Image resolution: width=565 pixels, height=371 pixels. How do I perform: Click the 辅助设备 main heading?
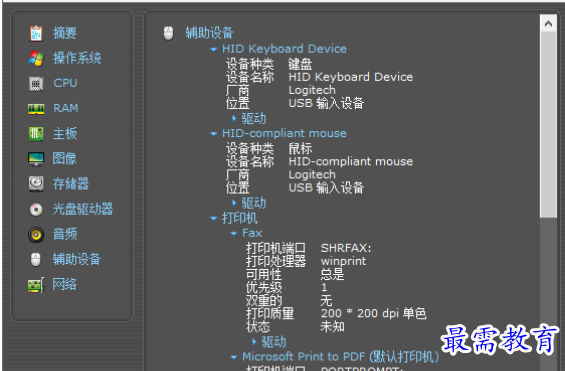click(x=209, y=33)
